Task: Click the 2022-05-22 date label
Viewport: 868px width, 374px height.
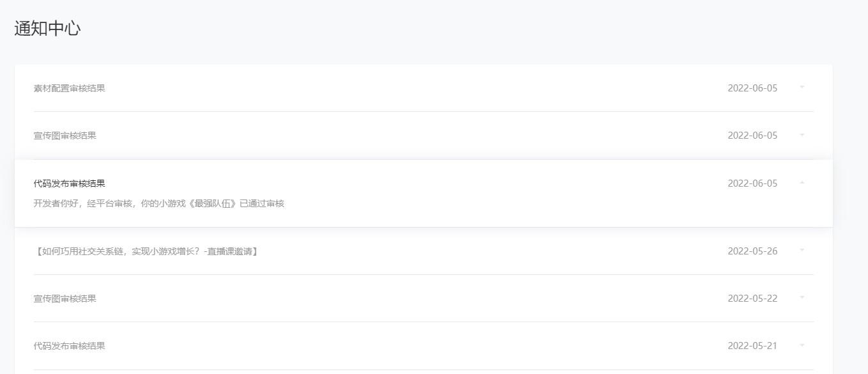Action: [x=752, y=299]
